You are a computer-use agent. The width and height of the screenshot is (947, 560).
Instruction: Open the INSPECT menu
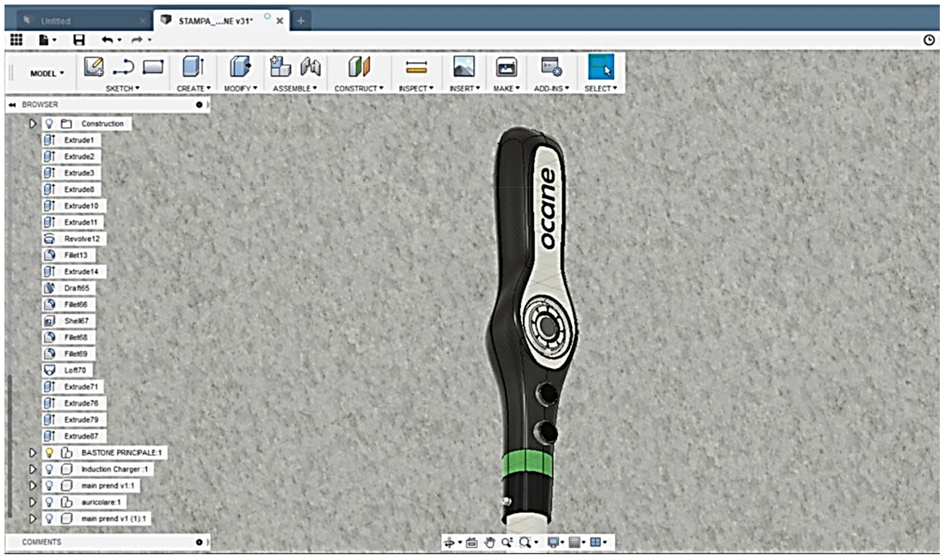416,88
